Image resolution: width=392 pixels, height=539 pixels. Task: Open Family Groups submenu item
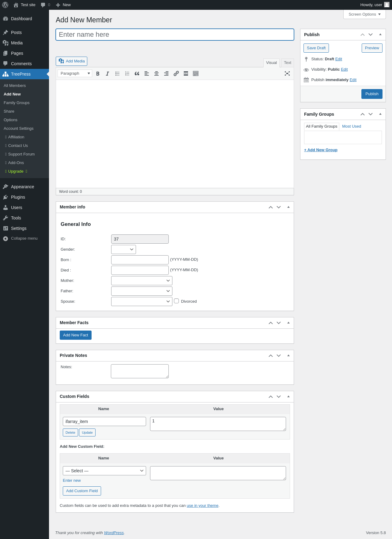click(x=17, y=103)
